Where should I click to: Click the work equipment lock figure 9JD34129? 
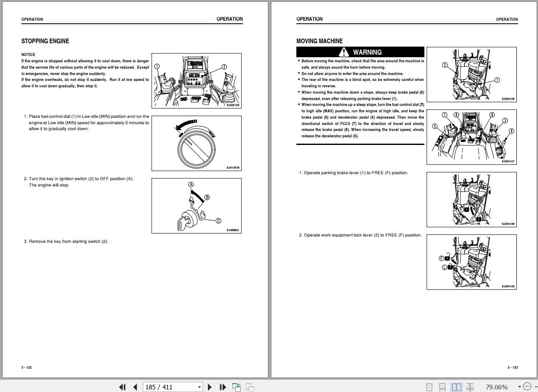pos(471,262)
